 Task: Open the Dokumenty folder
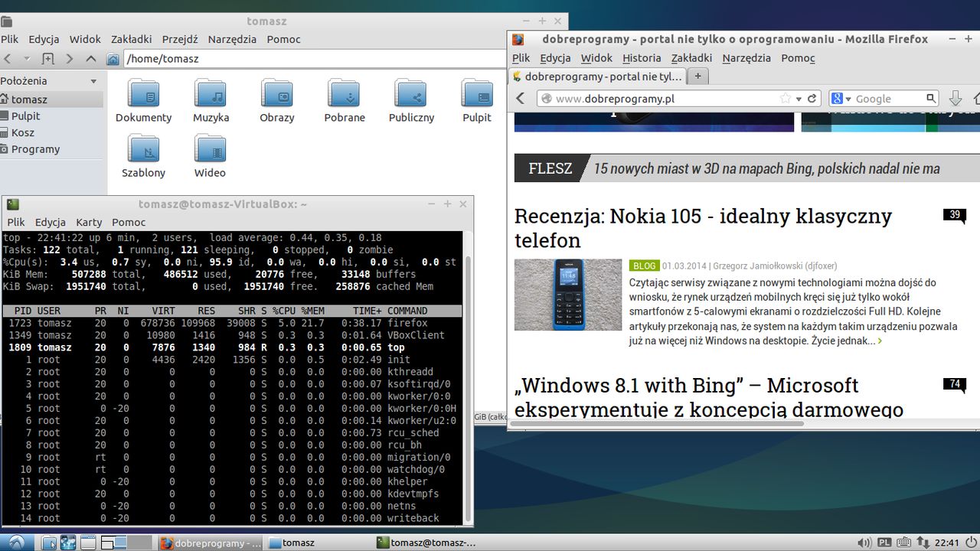[x=144, y=100]
